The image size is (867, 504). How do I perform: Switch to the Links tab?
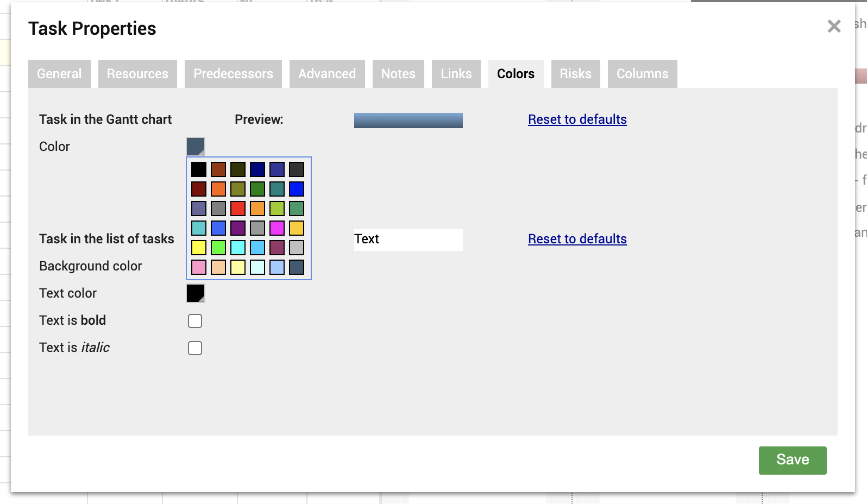click(456, 74)
